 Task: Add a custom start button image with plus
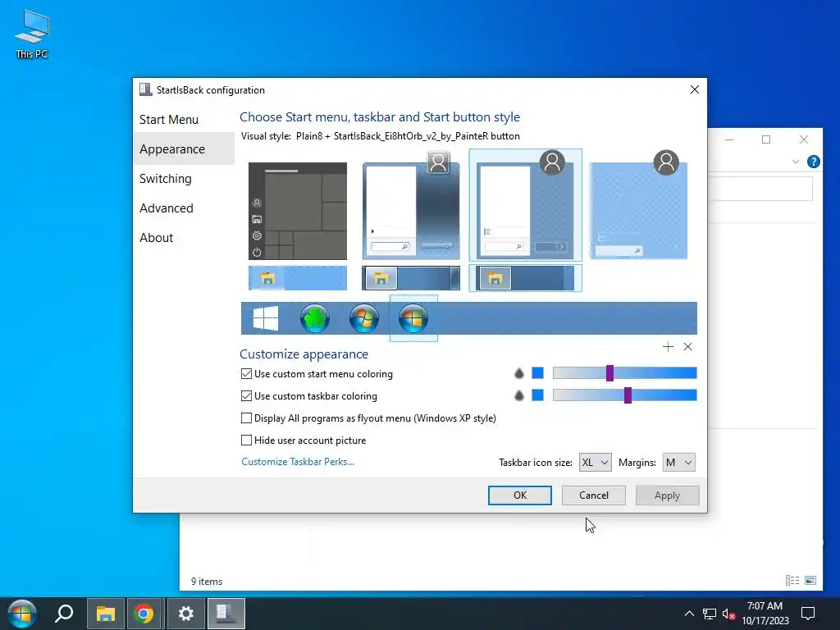[668, 347]
